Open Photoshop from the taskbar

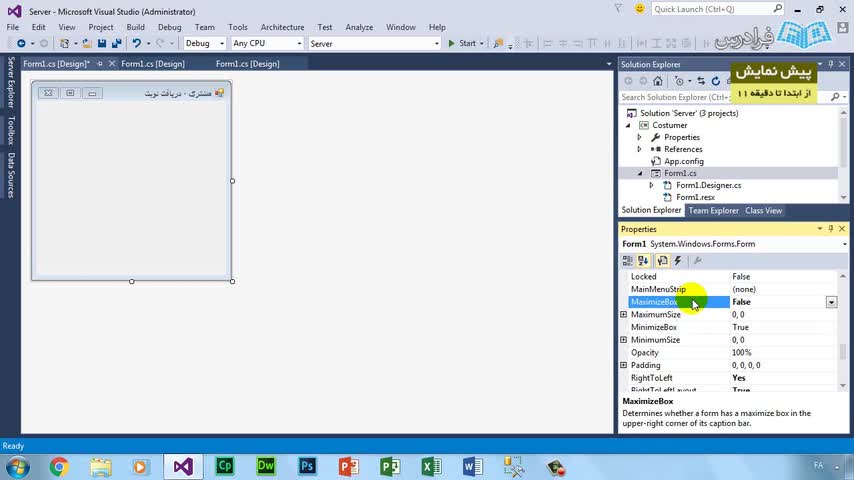coord(307,467)
